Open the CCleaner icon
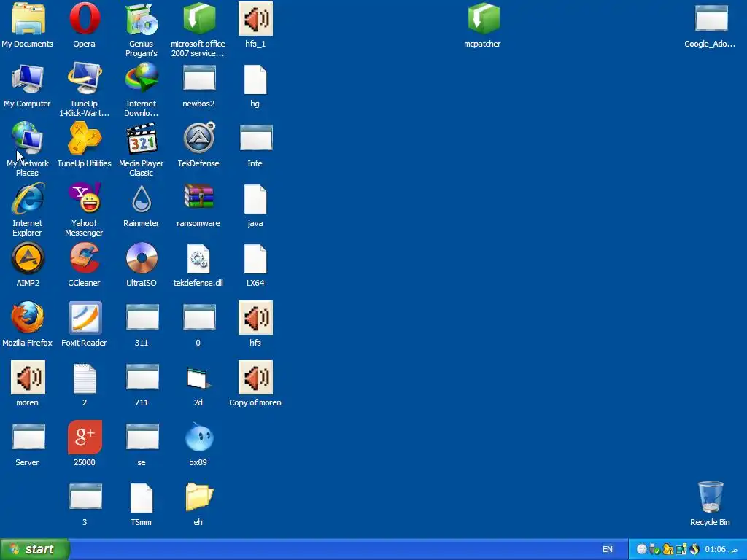 click(x=85, y=259)
